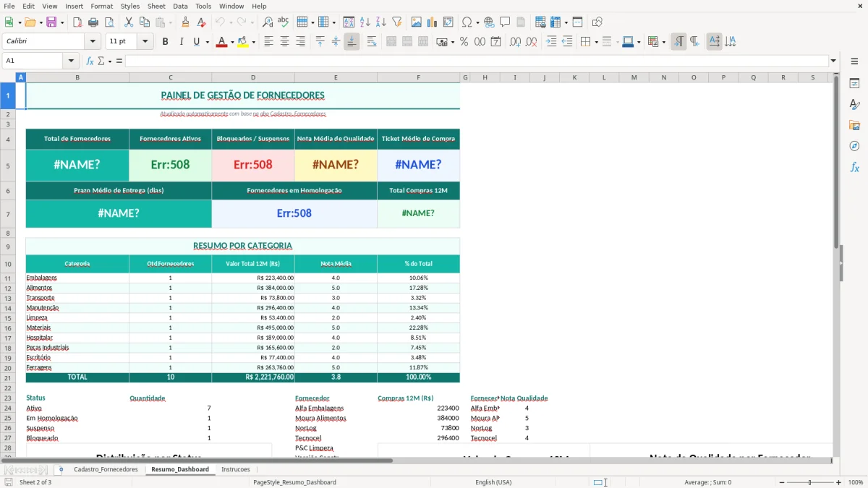Toggle Align Bottom vertical alignment
The height and width of the screenshot is (488, 868).
tap(352, 42)
